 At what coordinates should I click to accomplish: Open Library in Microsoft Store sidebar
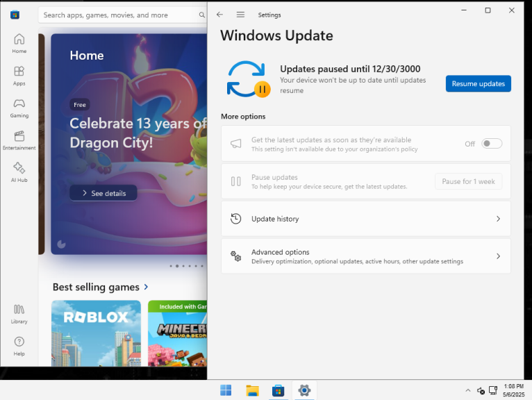pyautogui.click(x=19, y=314)
